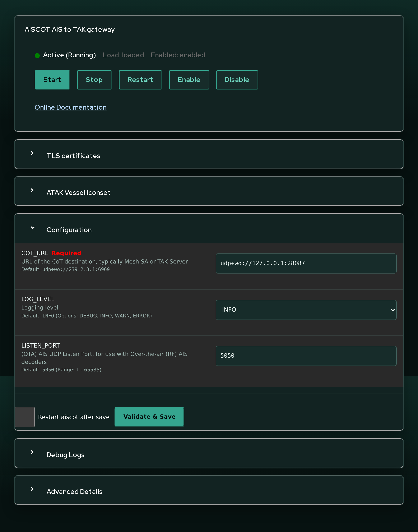Click 'URL of the CoT destination' description
Viewport: 418px width, 532px height.
[x=104, y=262]
